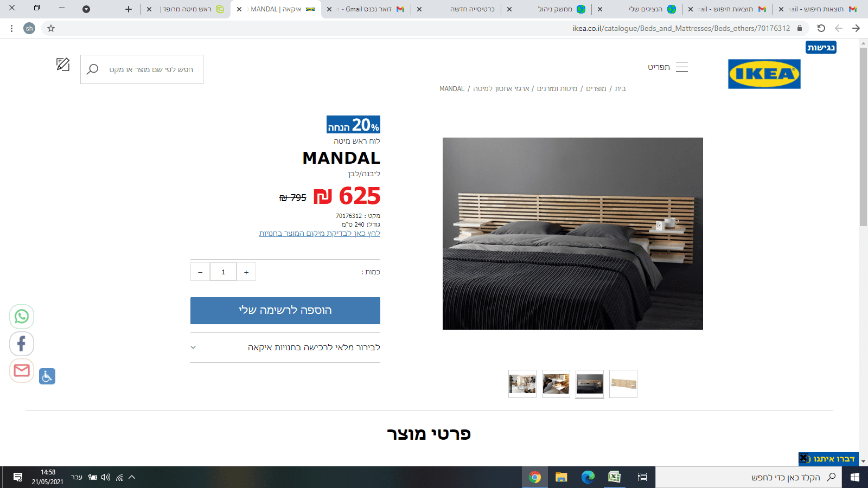Decrease quantity with minus button
This screenshot has height=488, width=868.
tap(200, 272)
